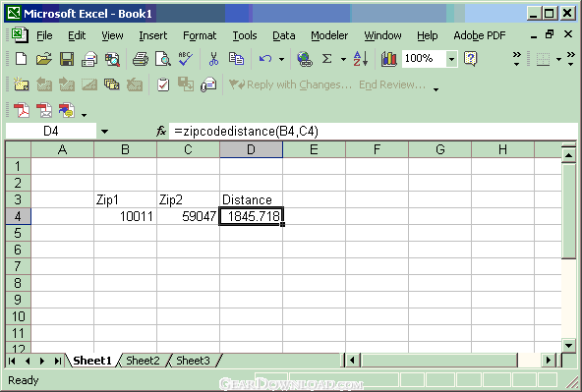Sort ascending with the A-Z icon
The width and height of the screenshot is (582, 392).
361,59
